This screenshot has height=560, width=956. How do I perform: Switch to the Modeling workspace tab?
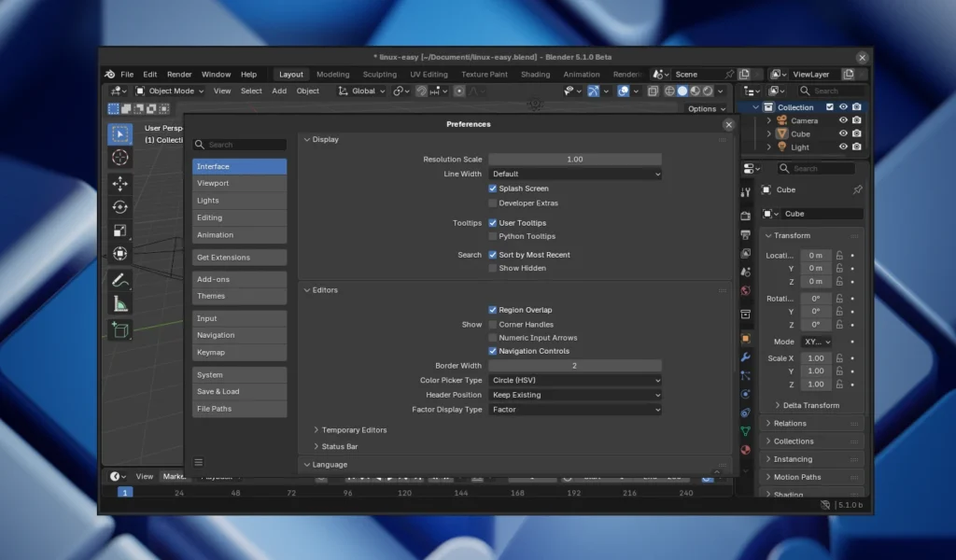(332, 74)
